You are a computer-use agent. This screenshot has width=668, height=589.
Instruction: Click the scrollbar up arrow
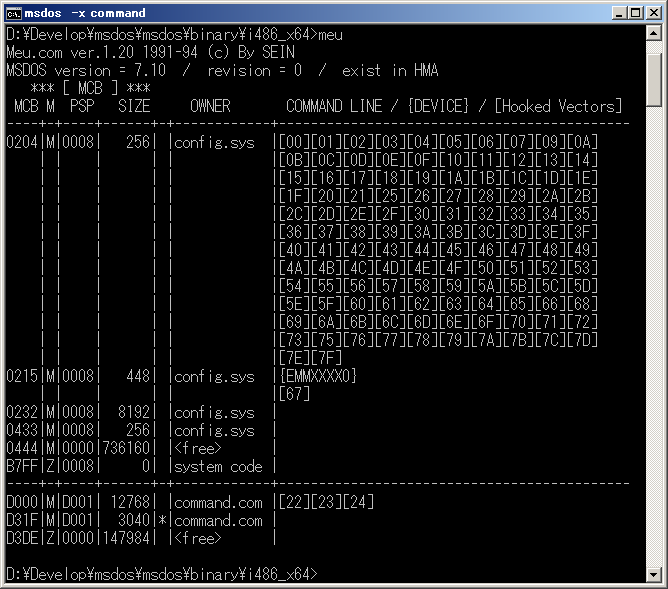pos(654,33)
